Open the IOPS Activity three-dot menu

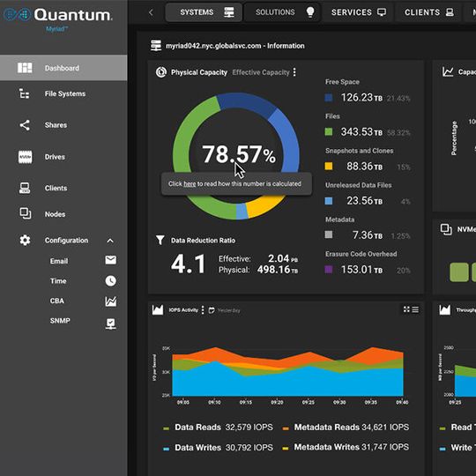203,310
